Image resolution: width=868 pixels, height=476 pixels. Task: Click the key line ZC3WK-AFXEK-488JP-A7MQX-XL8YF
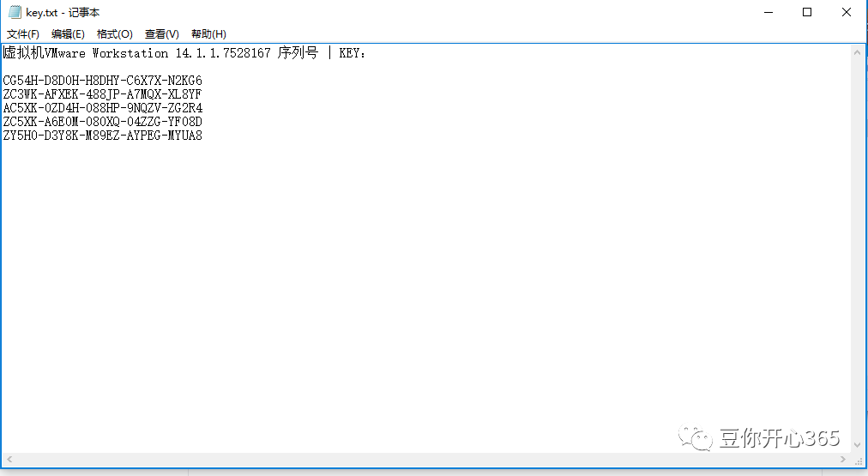click(x=102, y=94)
